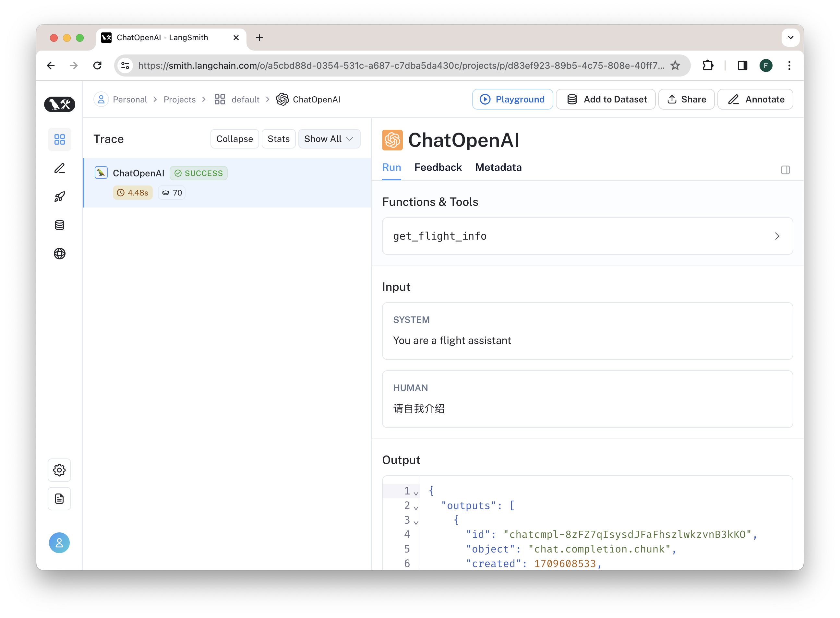Image resolution: width=840 pixels, height=618 pixels.
Task: Select the ChatOpenAI run in the trace
Action: [139, 173]
